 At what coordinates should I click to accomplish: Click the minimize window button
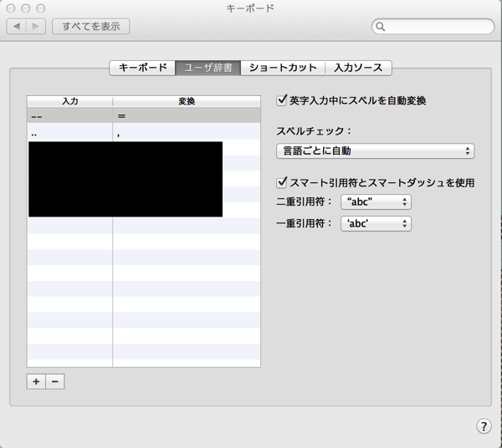tap(26, 8)
